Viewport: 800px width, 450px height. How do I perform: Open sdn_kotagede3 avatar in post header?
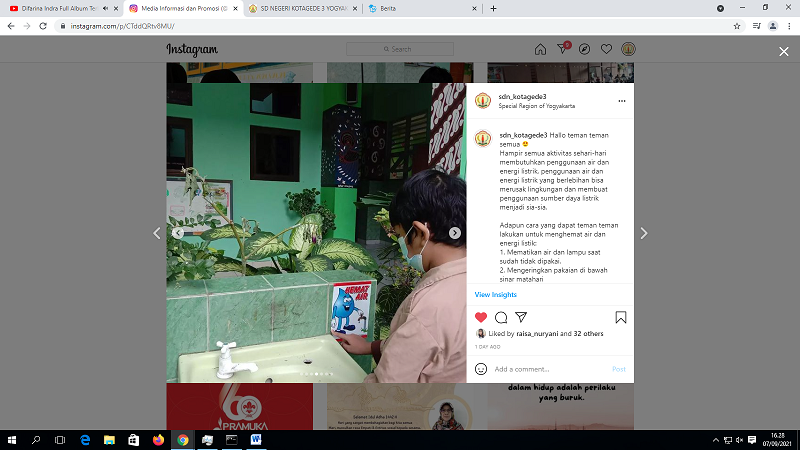[x=483, y=101]
